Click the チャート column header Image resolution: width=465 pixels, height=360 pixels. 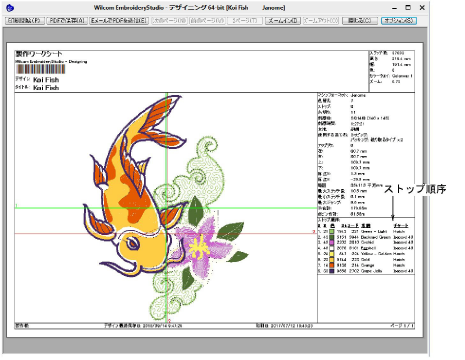[400, 226]
